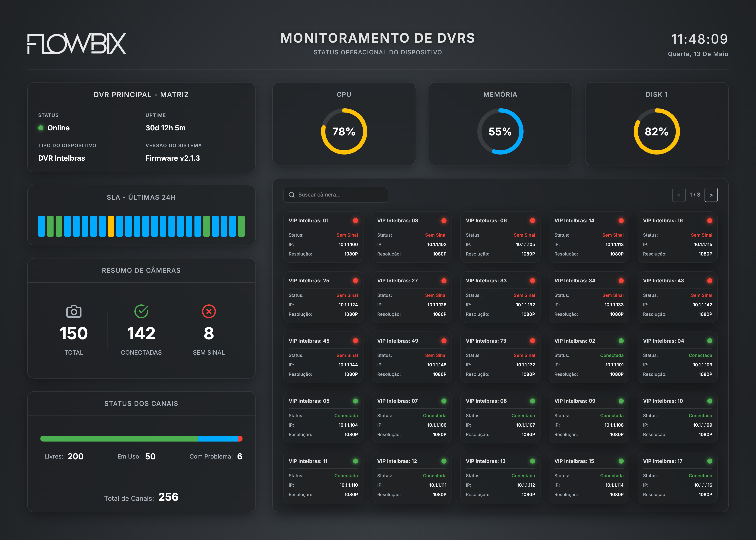This screenshot has height=540, width=756.
Task: Click Livres value 200
Action: pyautogui.click(x=76, y=456)
